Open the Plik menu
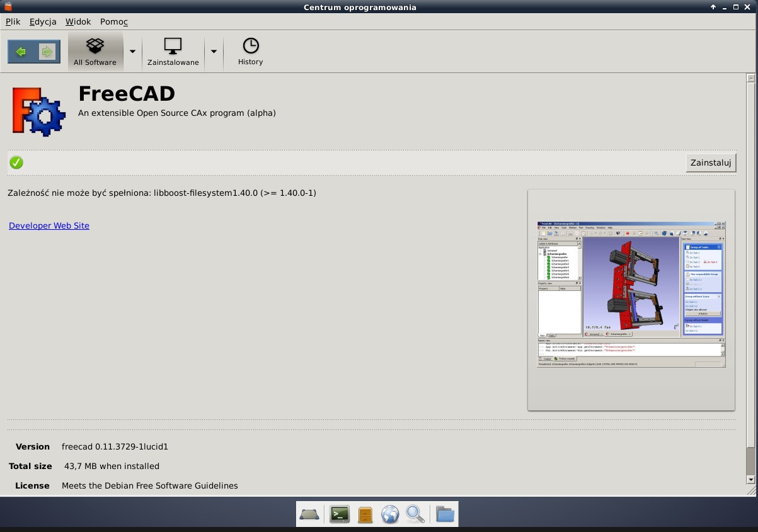This screenshot has width=758, height=532. coord(13,21)
